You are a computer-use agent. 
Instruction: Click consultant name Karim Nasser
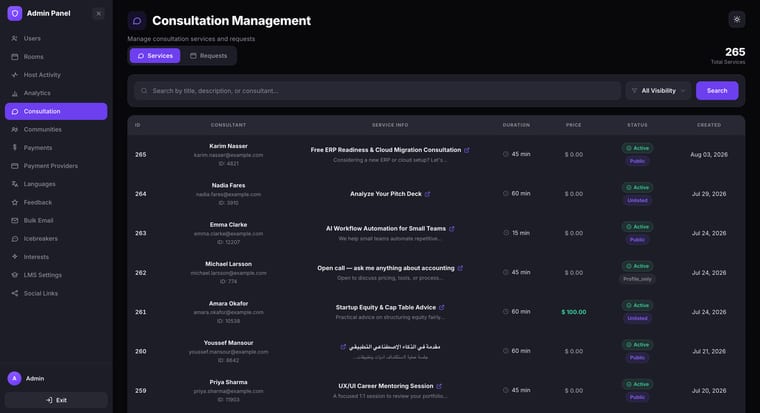click(228, 146)
